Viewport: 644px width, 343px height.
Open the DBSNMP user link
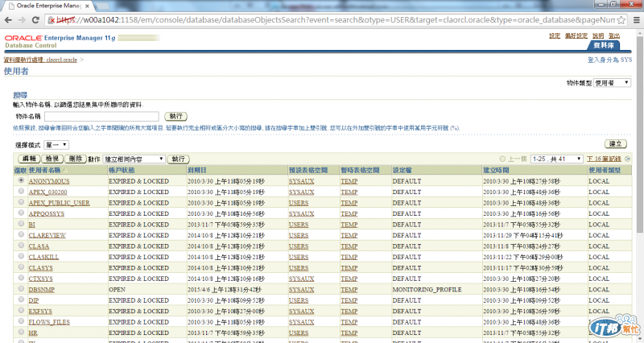click(42, 290)
